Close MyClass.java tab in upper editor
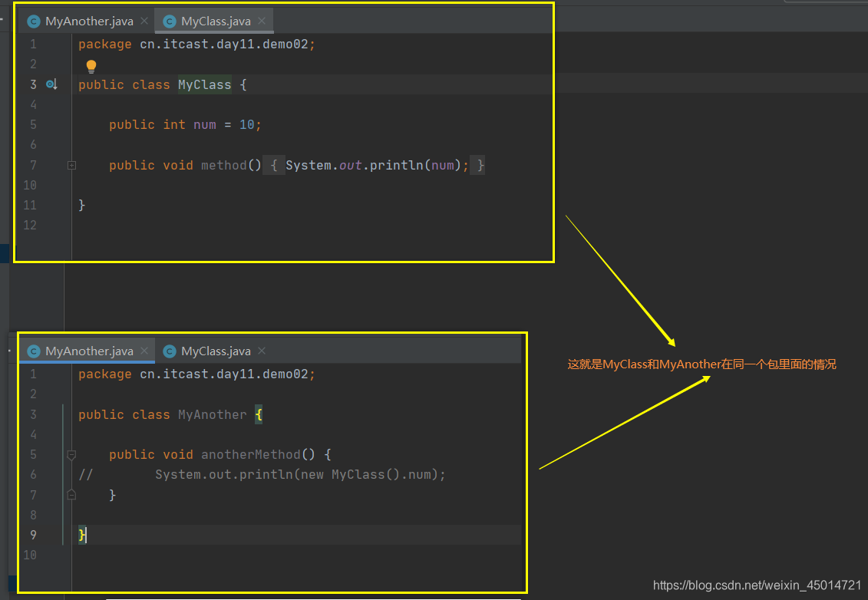This screenshot has width=868, height=600. [262, 21]
